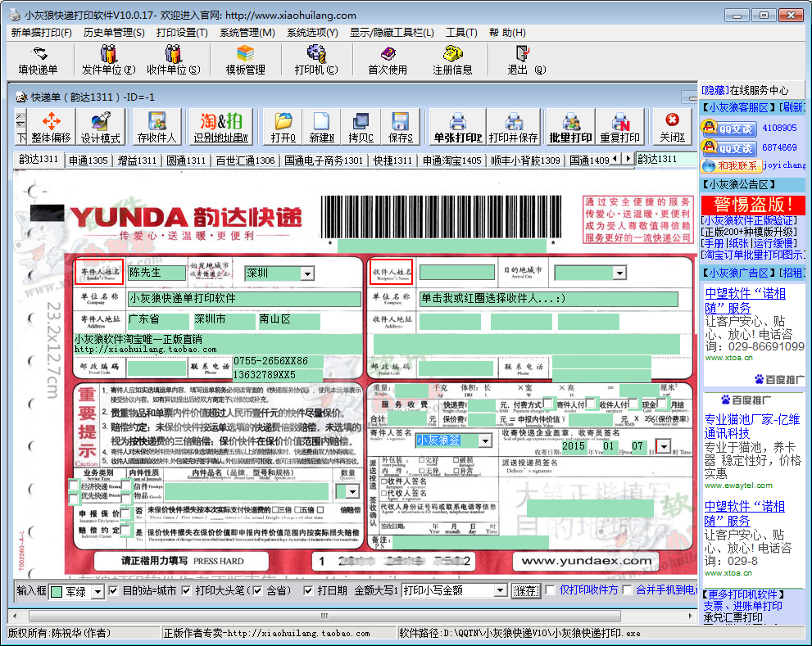The image size is (812, 646).
Task: Click the 填快递单 toolbar icon
Action: 38,60
